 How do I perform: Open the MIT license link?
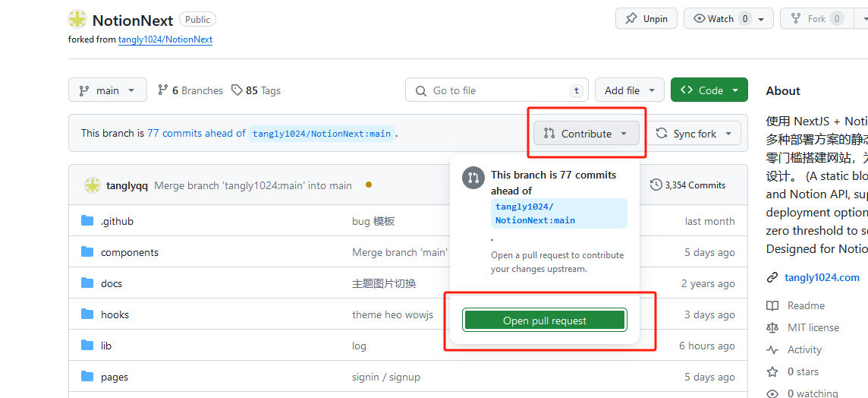813,327
